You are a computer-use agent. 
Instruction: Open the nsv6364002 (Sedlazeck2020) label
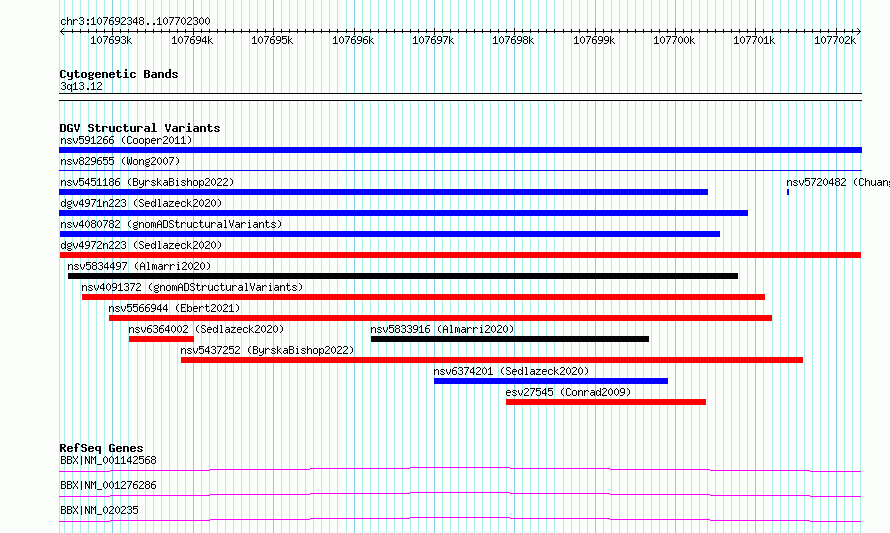tap(206, 329)
